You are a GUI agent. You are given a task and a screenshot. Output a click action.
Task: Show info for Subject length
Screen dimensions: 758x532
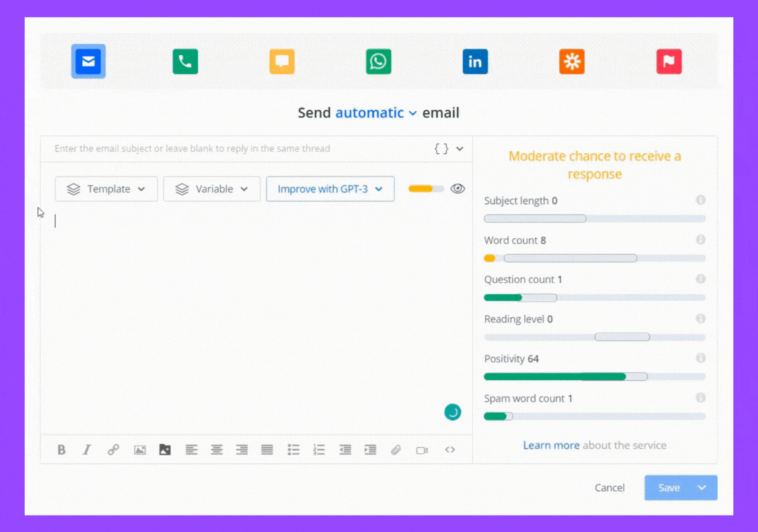coord(701,200)
